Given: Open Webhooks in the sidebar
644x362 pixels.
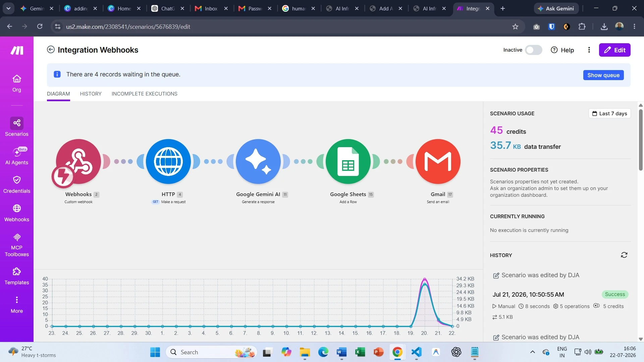Looking at the screenshot, I should [17, 213].
